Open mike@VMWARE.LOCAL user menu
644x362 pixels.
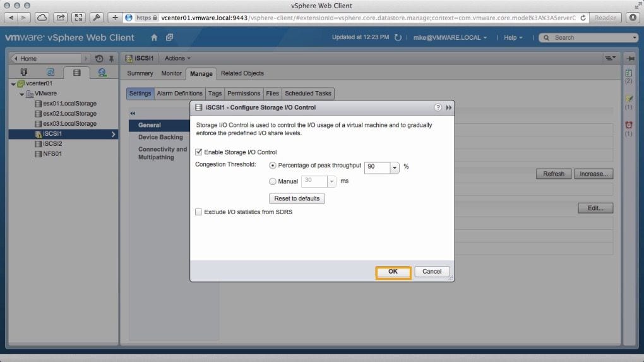point(450,37)
